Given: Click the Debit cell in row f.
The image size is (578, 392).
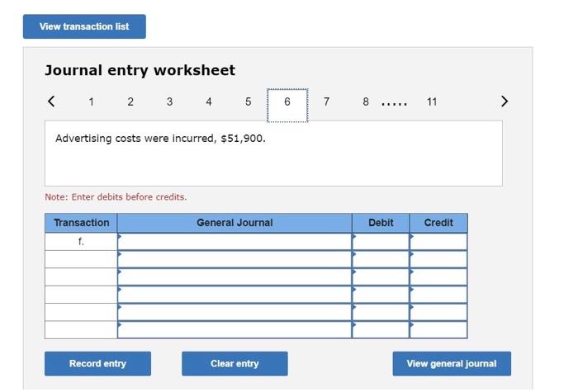Looking at the screenshot, I should pos(381,242).
